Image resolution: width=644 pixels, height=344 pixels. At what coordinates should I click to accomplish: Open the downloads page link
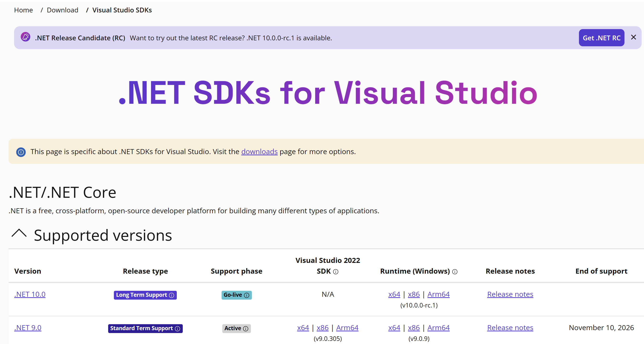[259, 151]
